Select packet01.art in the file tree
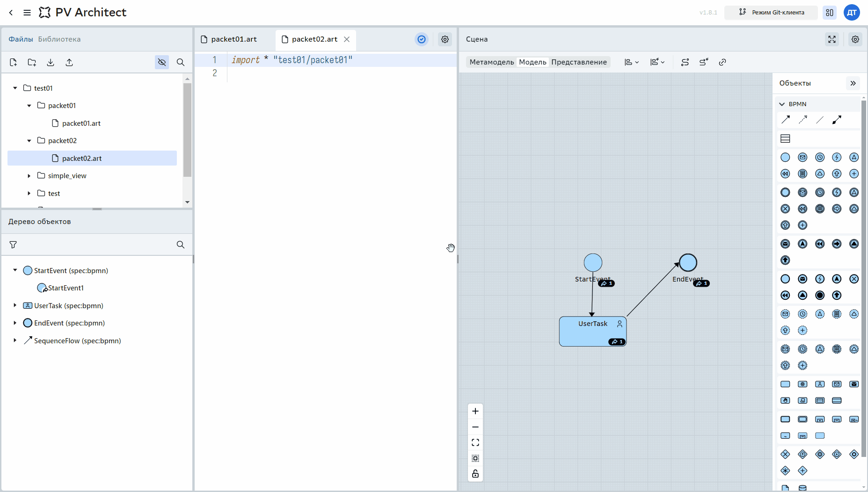Image resolution: width=868 pixels, height=492 pixels. (x=81, y=123)
